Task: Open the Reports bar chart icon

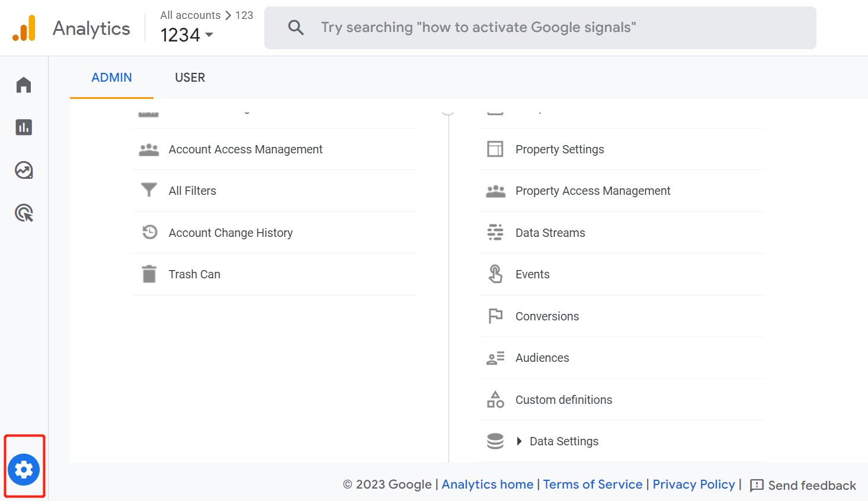Action: click(x=24, y=127)
